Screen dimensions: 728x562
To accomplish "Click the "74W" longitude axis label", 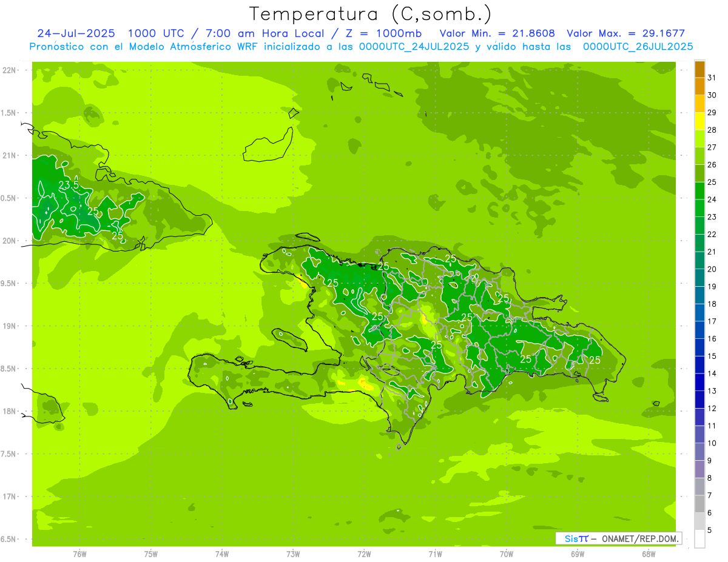I will click(x=222, y=554).
